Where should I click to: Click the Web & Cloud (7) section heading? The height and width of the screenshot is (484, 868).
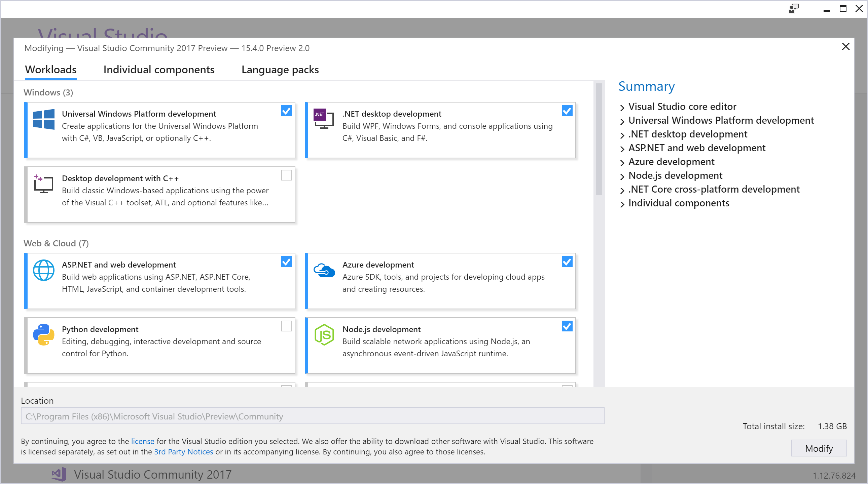pos(56,243)
